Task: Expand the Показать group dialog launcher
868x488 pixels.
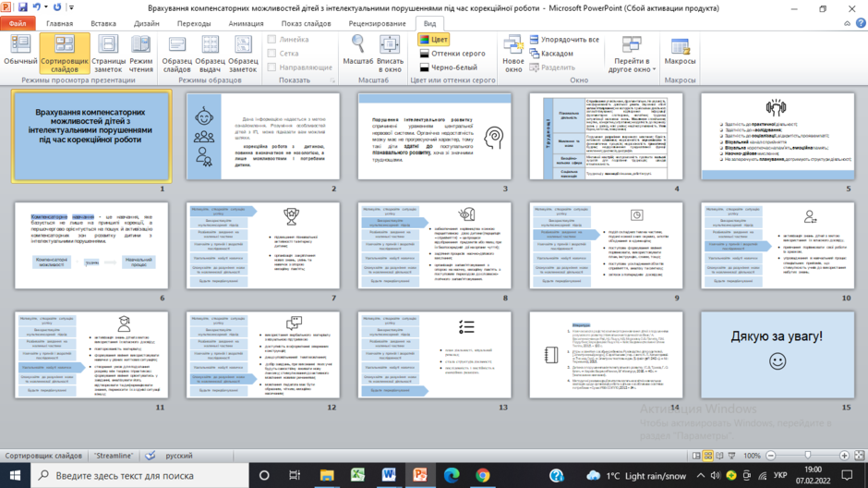Action: (x=332, y=80)
